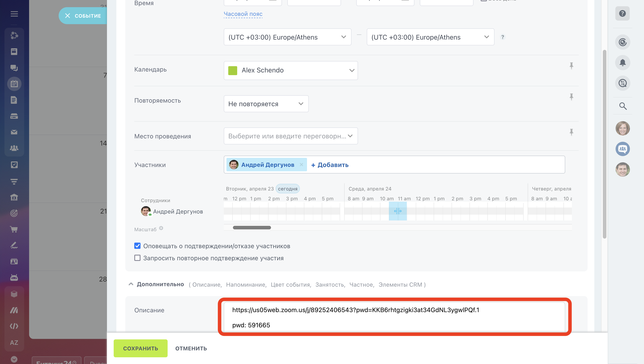Click the timeline scale gear icon

161,228
